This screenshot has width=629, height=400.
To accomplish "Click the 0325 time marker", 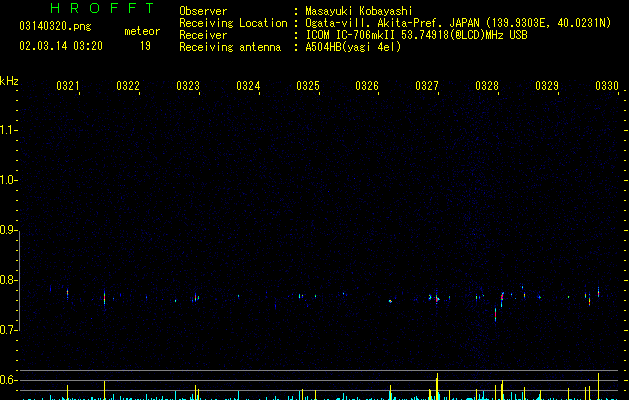I will click(308, 86).
